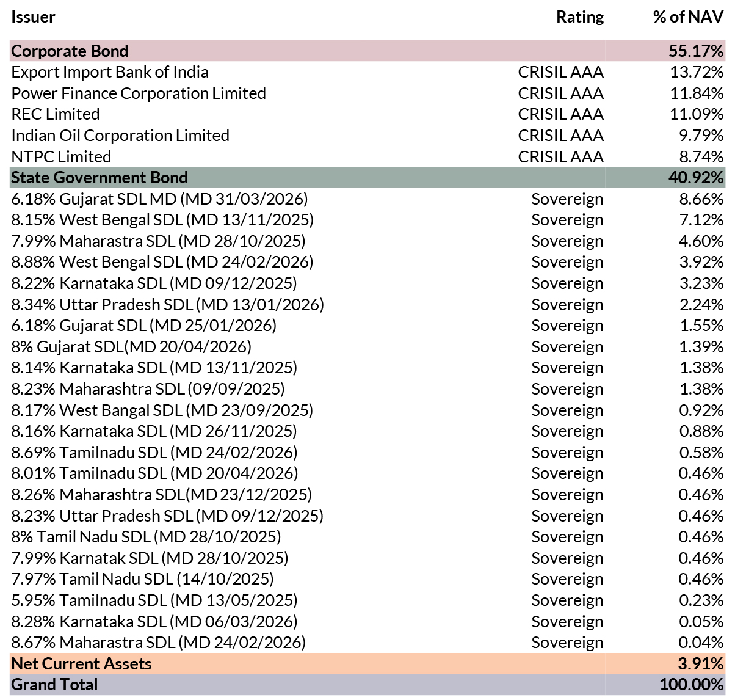Select 8.28% Karnataka SDL 06/03/2026

pos(154,621)
